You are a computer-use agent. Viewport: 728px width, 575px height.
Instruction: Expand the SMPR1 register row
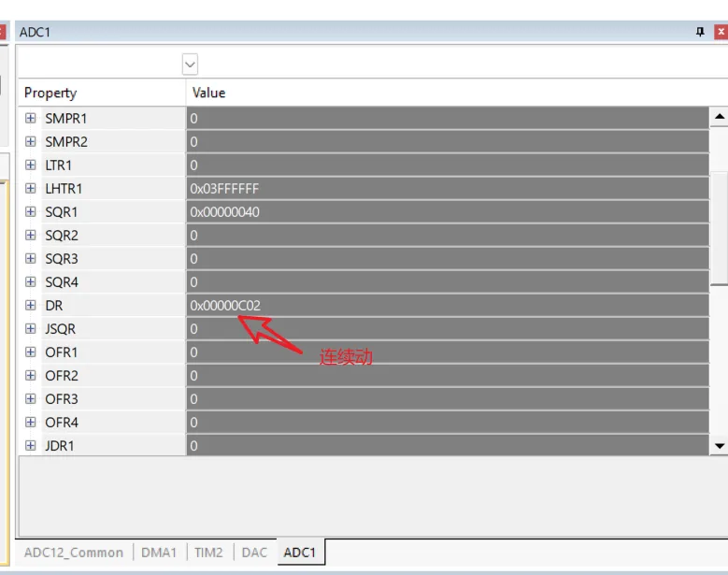(30, 118)
